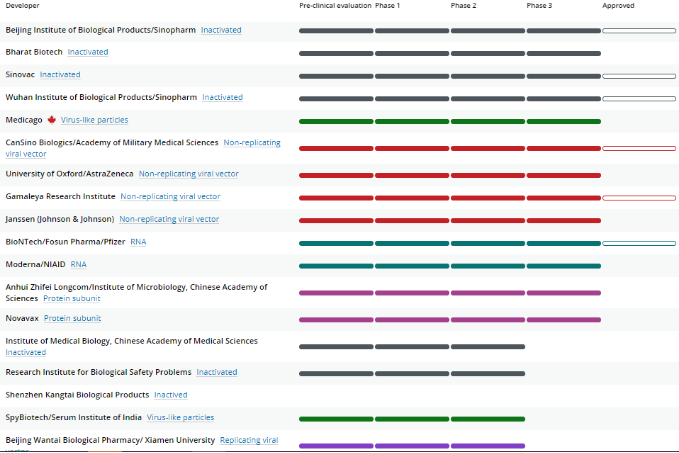Open Protein subunit link for Anhui Zhifei Longcom
This screenshot has width=679, height=453.
coord(71,298)
